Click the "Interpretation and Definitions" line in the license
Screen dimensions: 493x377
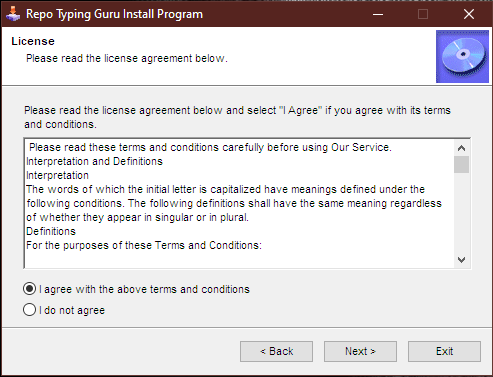pos(94,161)
